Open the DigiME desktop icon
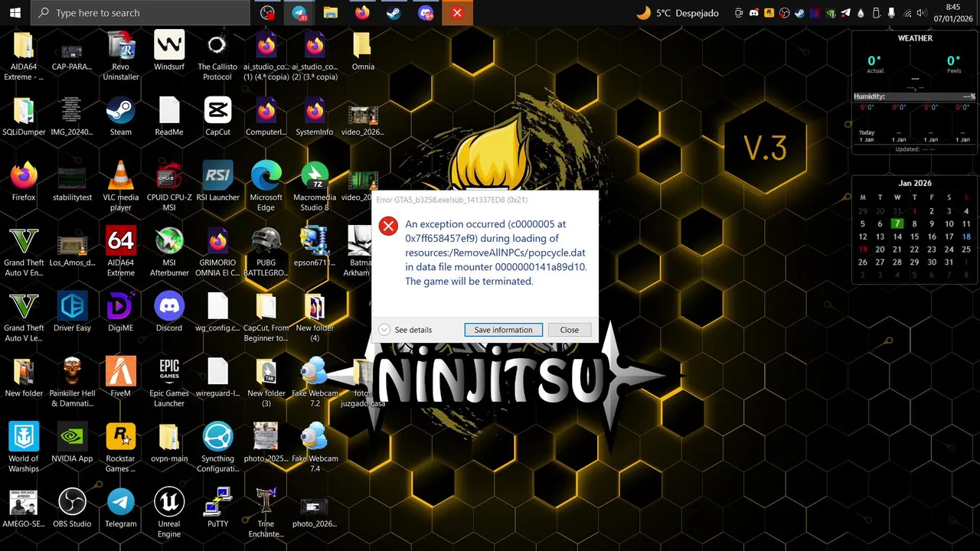This screenshot has width=980, height=551. pyautogui.click(x=121, y=312)
